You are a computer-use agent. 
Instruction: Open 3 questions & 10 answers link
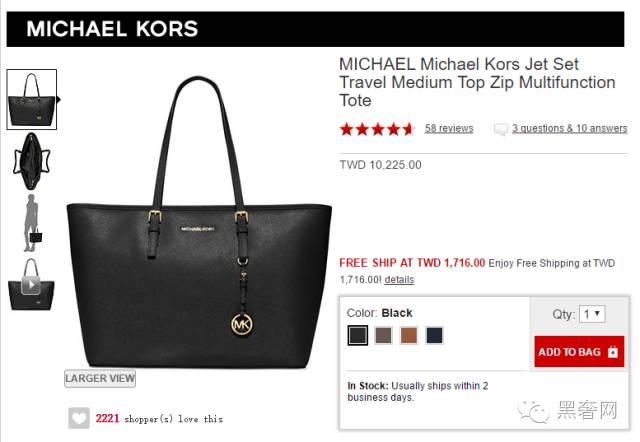tap(569, 128)
